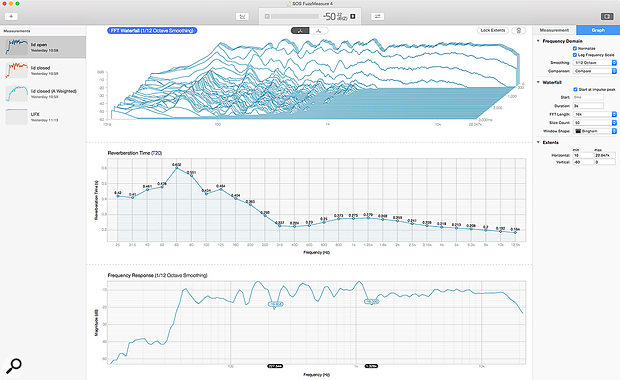Open the Window Shape dropdown
Screen dimensions: 620x380
click(595, 131)
